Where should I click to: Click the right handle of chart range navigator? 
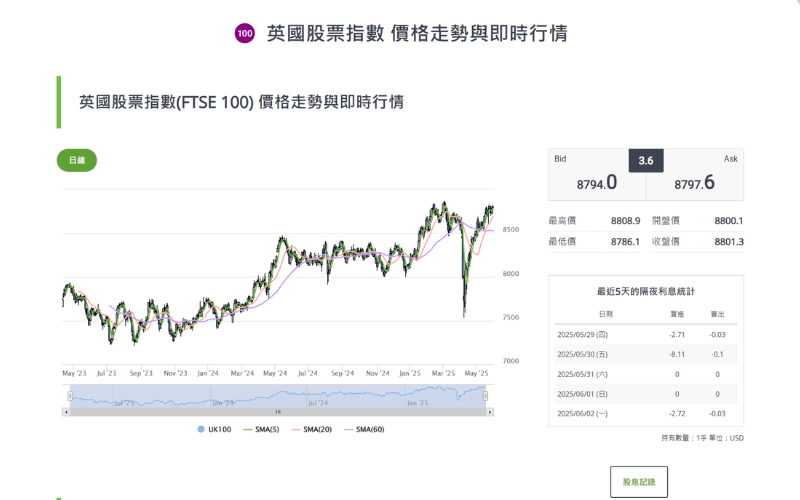(486, 396)
